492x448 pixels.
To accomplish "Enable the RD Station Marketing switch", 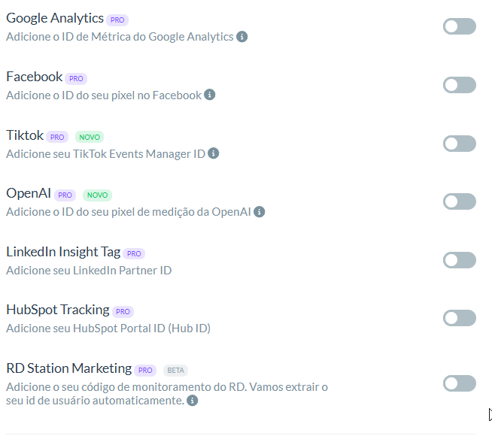I will 460,383.
